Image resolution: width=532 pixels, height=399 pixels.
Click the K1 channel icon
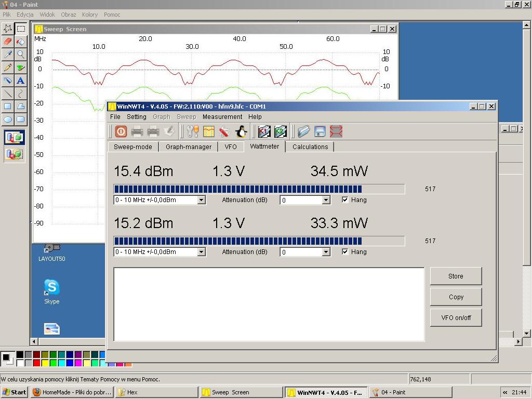(x=264, y=131)
